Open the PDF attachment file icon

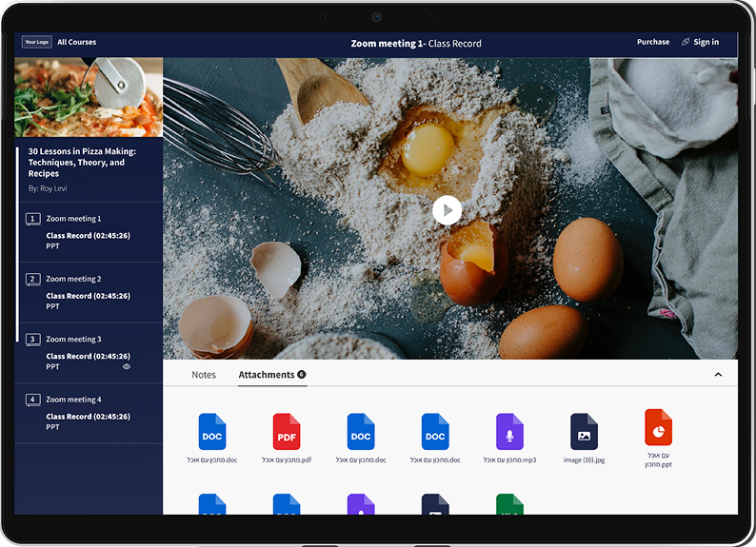[287, 432]
